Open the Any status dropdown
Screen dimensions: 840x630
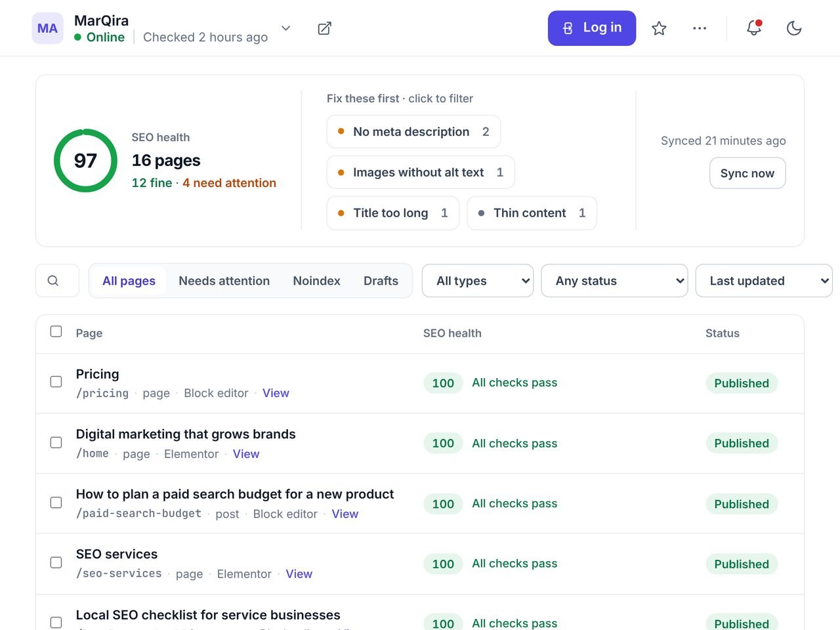coord(614,281)
